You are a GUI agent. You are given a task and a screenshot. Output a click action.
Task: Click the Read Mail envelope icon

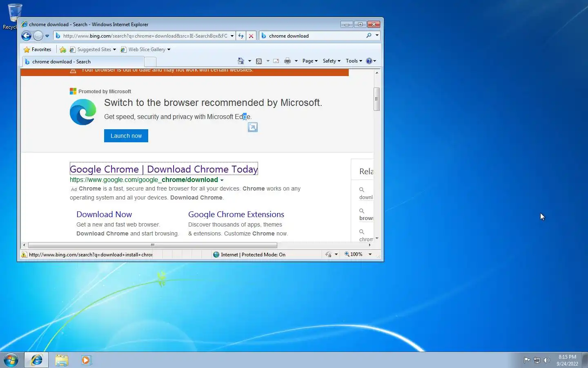[x=276, y=61]
